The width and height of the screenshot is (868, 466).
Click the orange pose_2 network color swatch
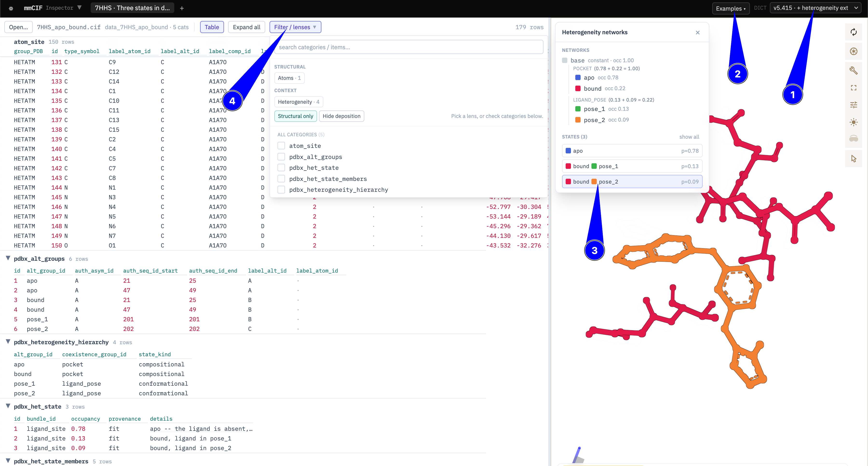click(577, 120)
